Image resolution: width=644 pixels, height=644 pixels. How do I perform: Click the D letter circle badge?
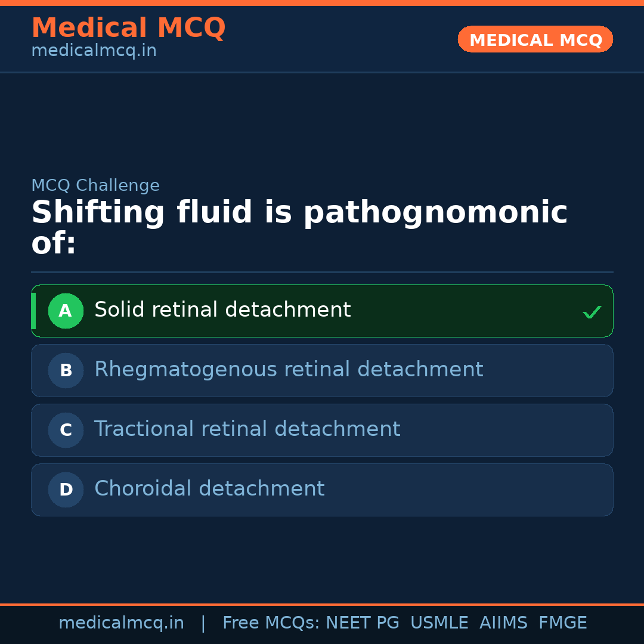[66, 490]
